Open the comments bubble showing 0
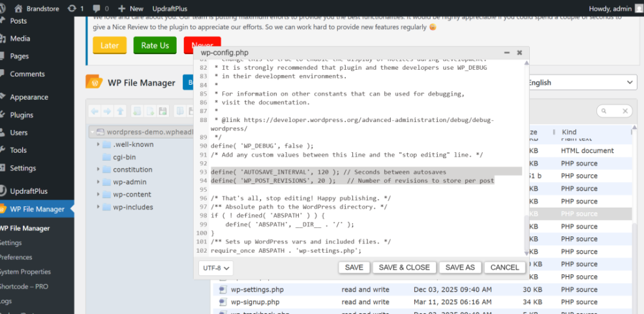Screen dimensions: 644x314 [x=100, y=8]
